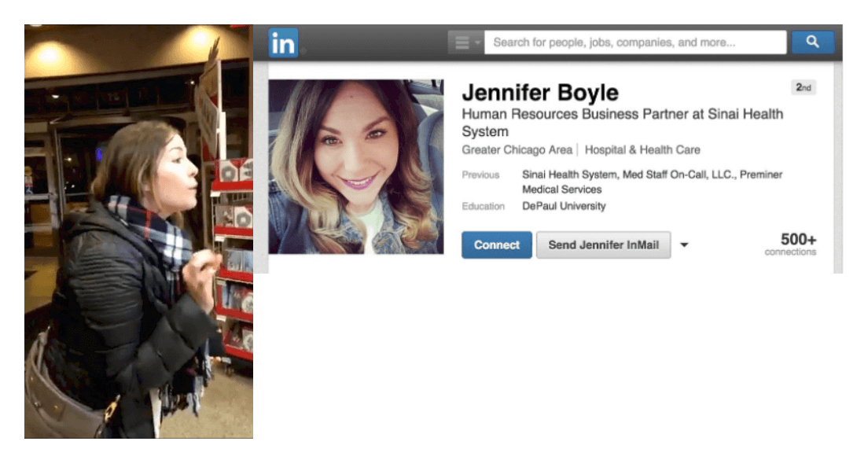Open Jennifer Boyle's profile photo

[356, 167]
